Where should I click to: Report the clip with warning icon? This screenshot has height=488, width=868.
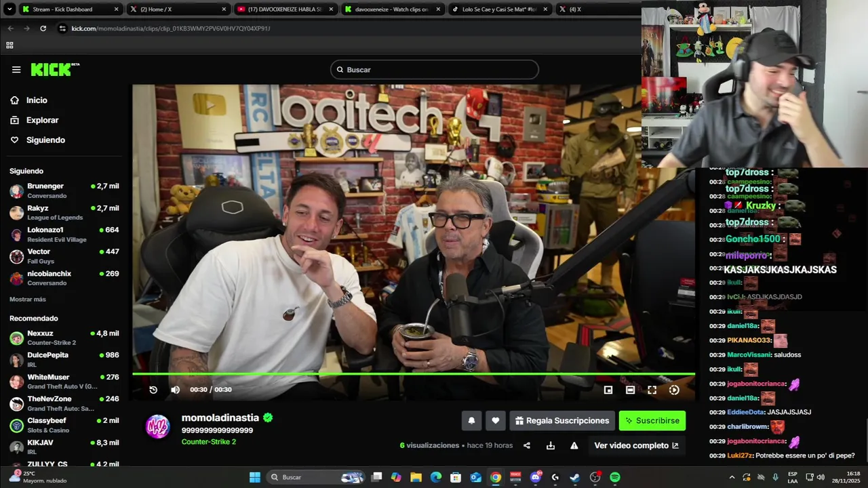(574, 445)
